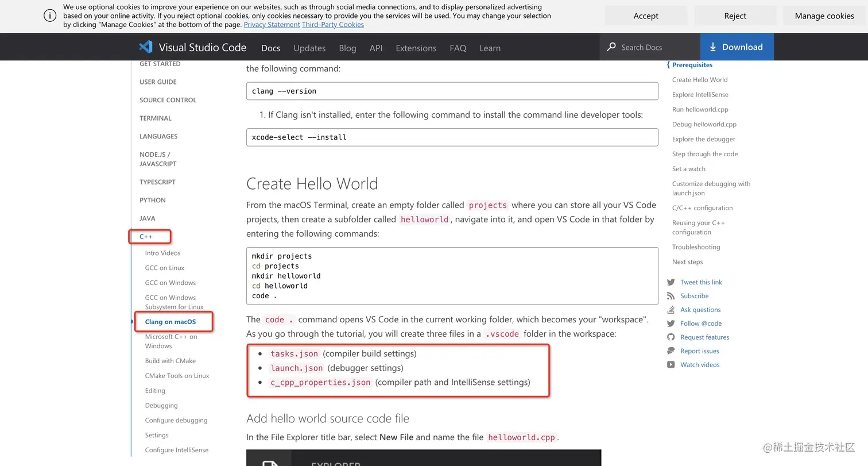
Task: Click the Twitter icon beside Tweet this link
Action: click(671, 282)
